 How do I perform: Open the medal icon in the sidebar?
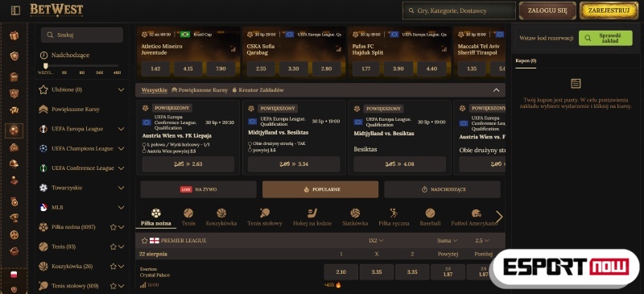(x=14, y=201)
